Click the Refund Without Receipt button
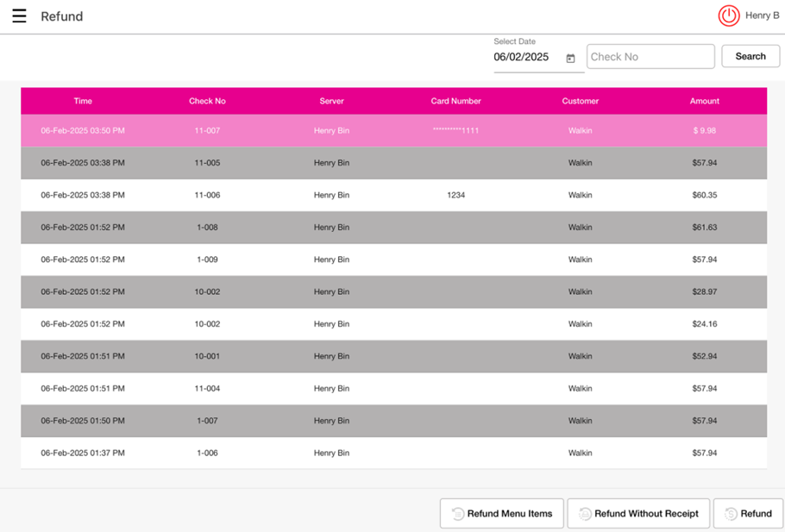 (x=638, y=514)
